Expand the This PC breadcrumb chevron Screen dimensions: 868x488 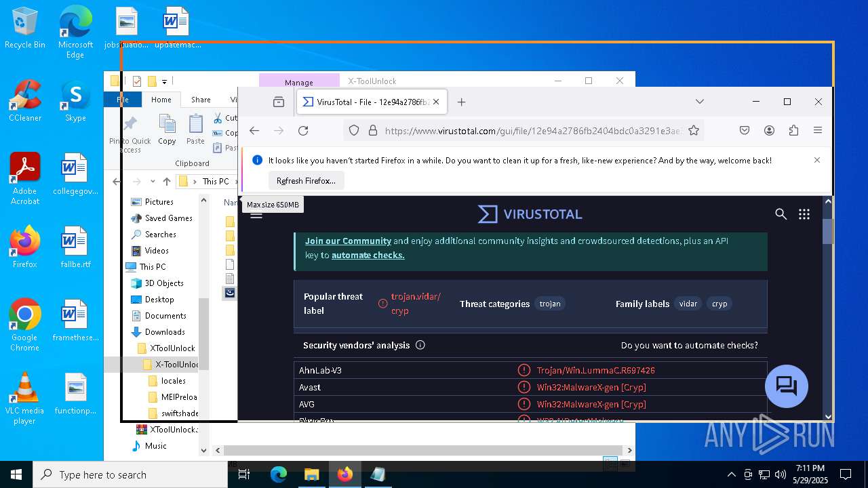[195, 182]
